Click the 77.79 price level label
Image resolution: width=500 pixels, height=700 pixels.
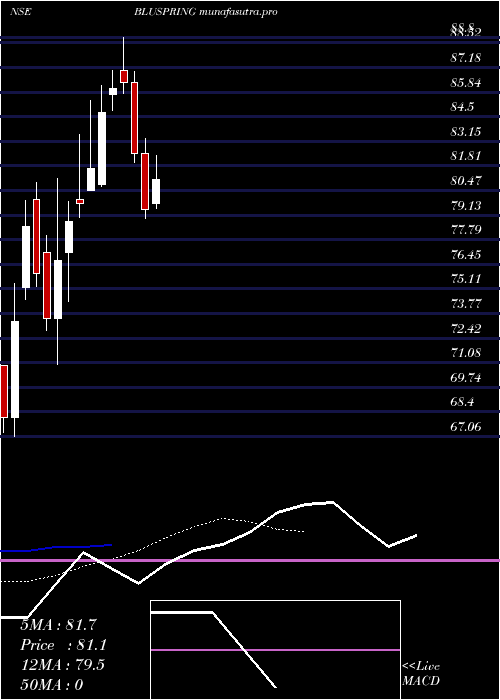pyautogui.click(x=466, y=230)
